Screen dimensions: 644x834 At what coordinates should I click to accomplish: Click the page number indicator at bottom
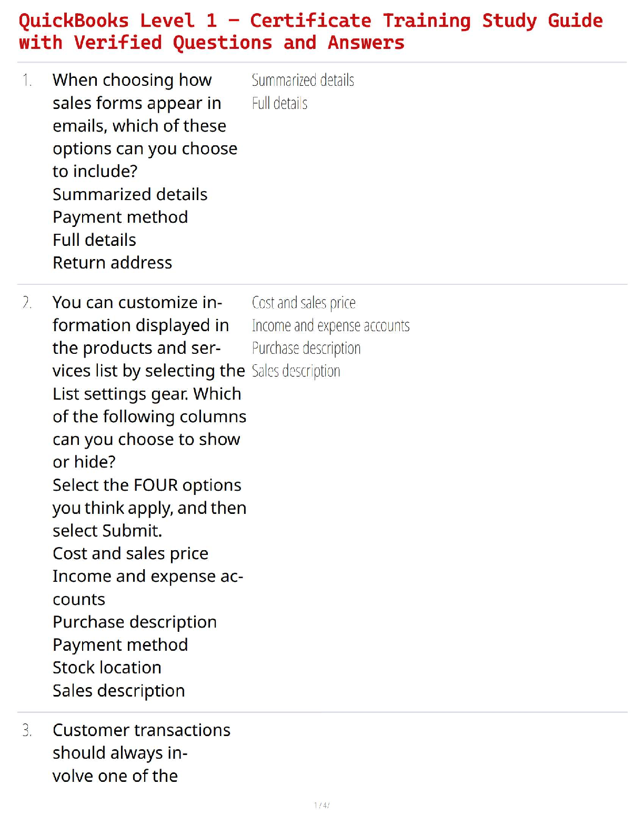pyautogui.click(x=321, y=805)
